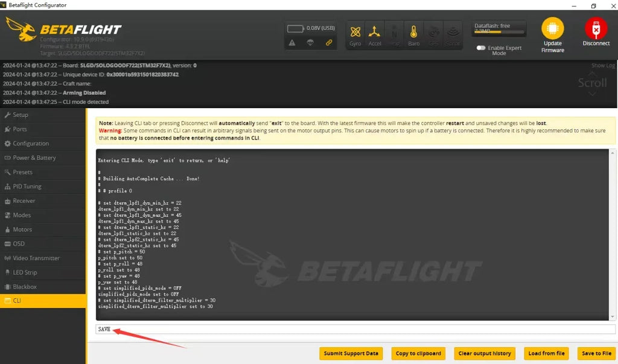
Task: Go to the Blackbox tab
Action: point(25,287)
